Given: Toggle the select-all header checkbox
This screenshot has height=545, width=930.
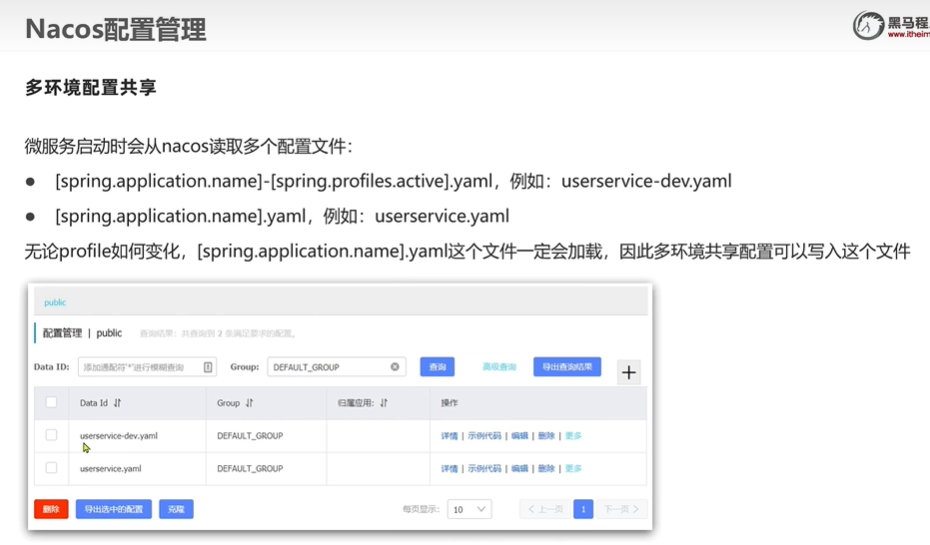Looking at the screenshot, I should [x=52, y=402].
